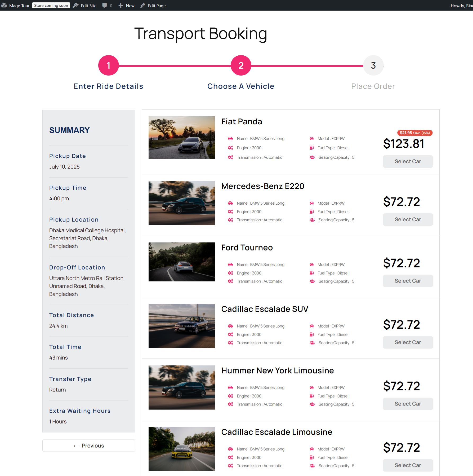Select step 2 Choose A Vehicle circle
The height and width of the screenshot is (476, 473).
[x=241, y=65]
